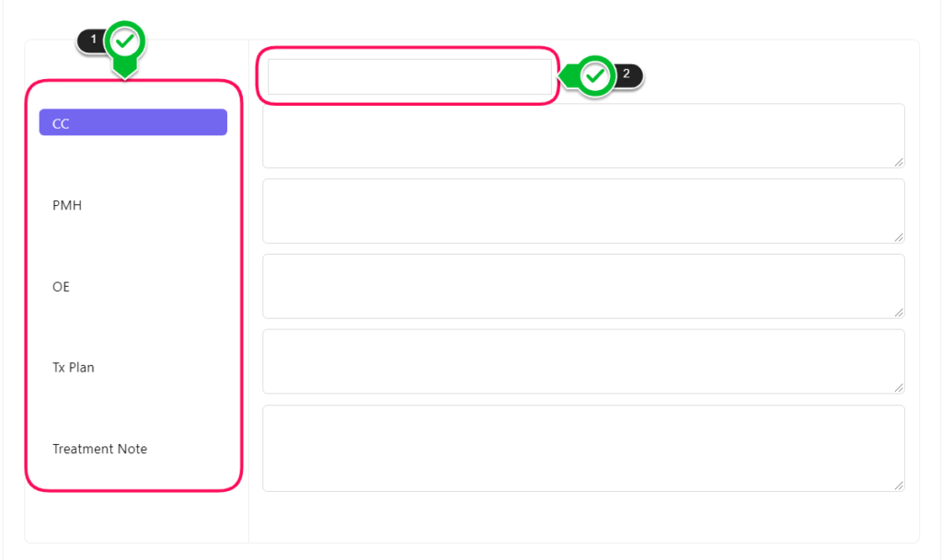Click the text area beside Tx Plan

[582, 361]
